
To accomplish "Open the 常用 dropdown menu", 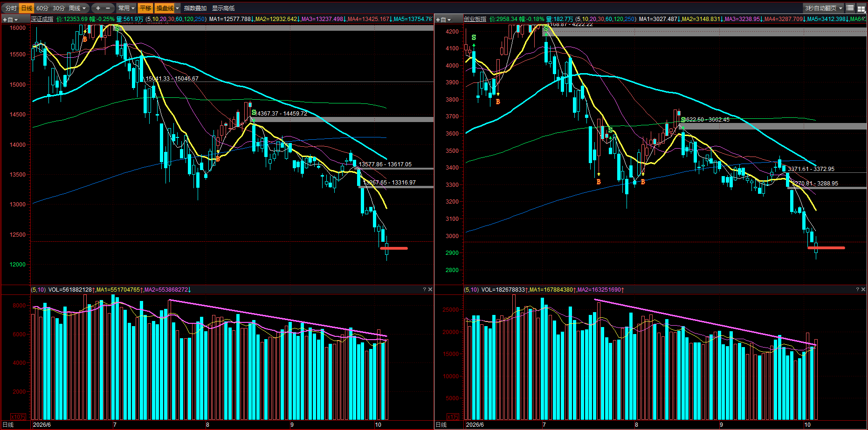I will click(x=126, y=8).
